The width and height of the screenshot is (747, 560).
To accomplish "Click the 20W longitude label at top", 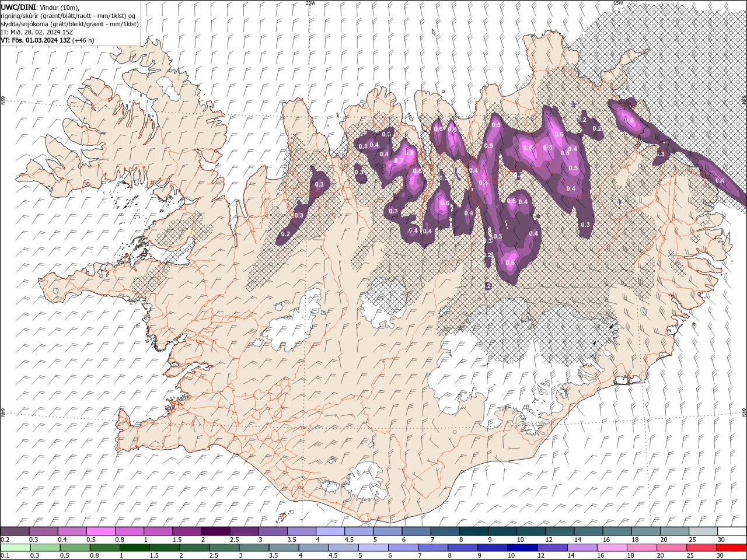I will (310, 3).
